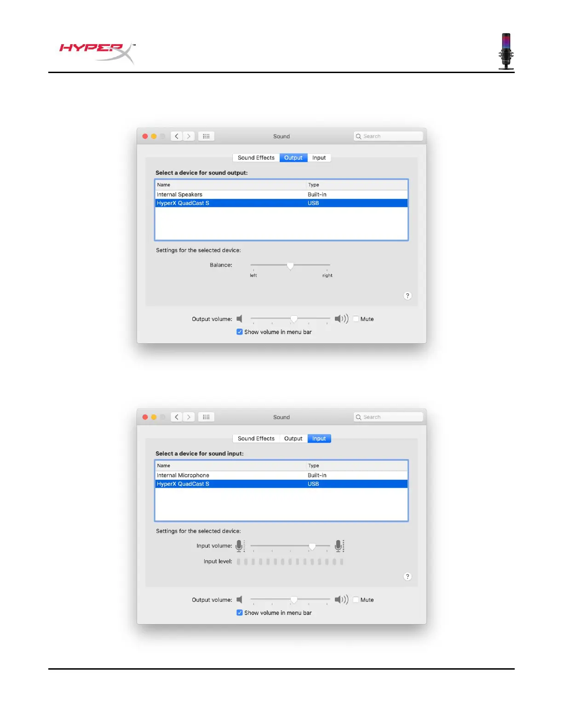Image resolution: width=563 pixels, height=728 pixels.
Task: Toggle Show volume in menu bar in the lower window
Action: tap(240, 613)
